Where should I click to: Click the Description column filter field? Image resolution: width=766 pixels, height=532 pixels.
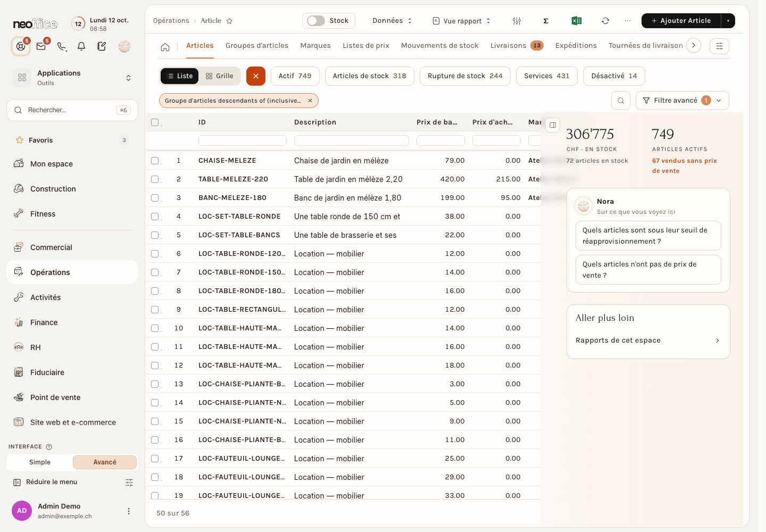(352, 140)
